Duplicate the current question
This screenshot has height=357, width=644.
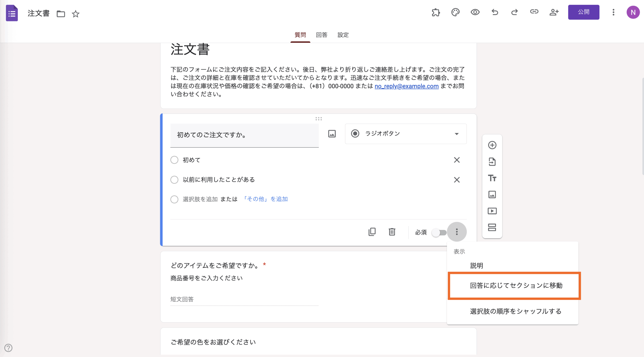click(372, 232)
